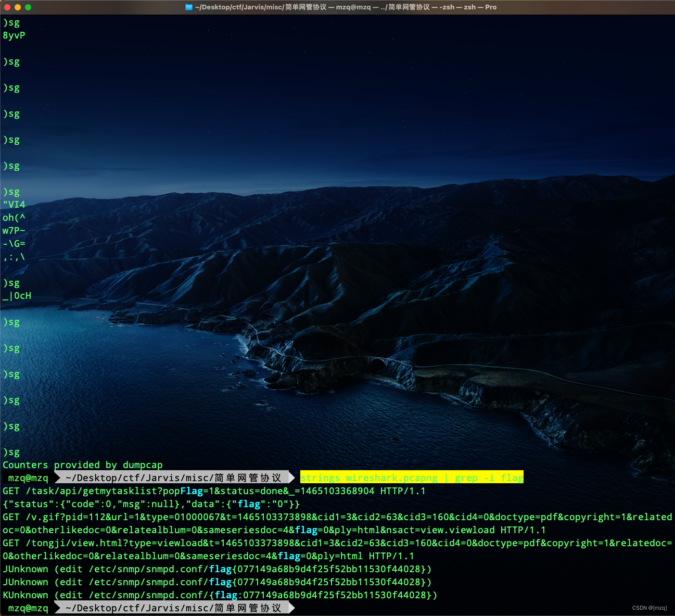The width and height of the screenshot is (675, 616).
Task: Select the output line '-\G='
Action: coord(14,244)
